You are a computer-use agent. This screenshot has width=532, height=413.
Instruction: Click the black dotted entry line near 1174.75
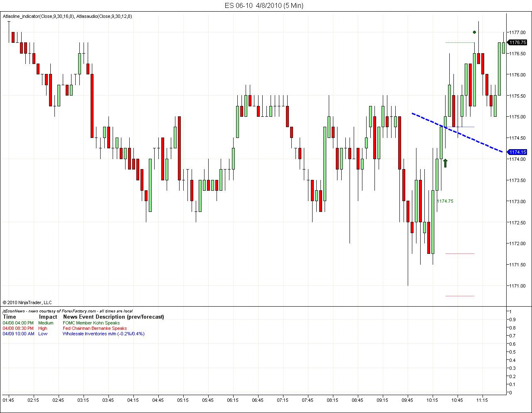click(460, 127)
